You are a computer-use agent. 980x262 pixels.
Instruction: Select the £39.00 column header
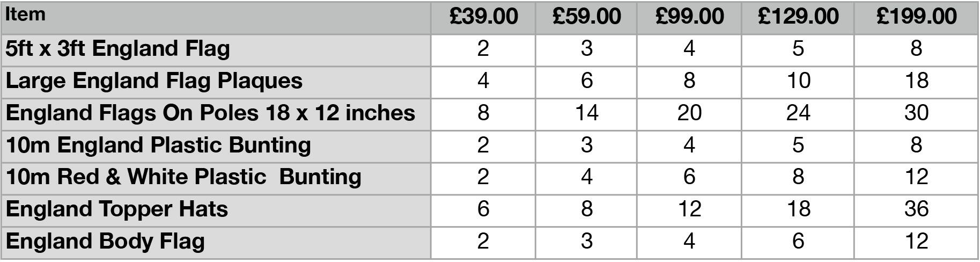[x=483, y=18]
